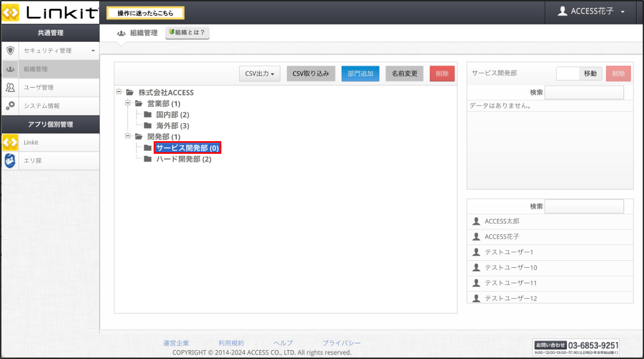
Task: Collapse the 株式会社ACCESS tree node
Action: (x=119, y=92)
